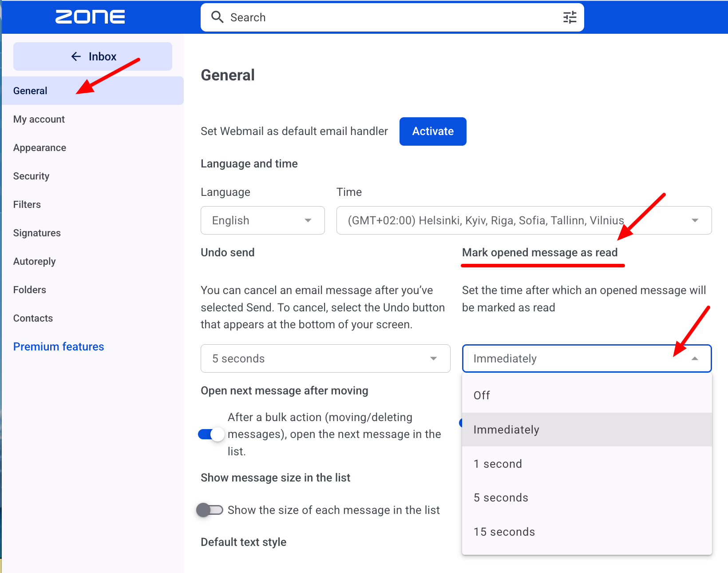Go to Security settings

click(31, 176)
